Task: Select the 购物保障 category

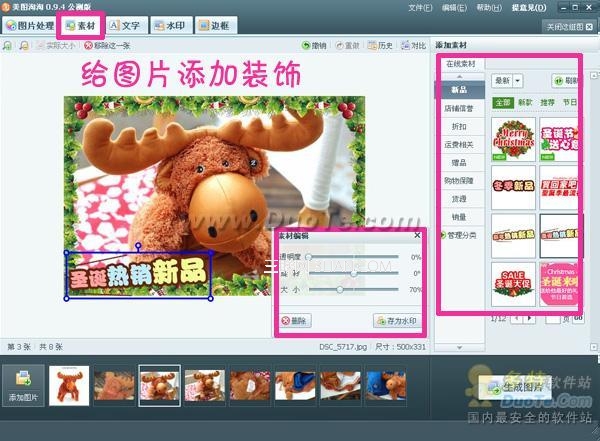Action: pos(459,181)
